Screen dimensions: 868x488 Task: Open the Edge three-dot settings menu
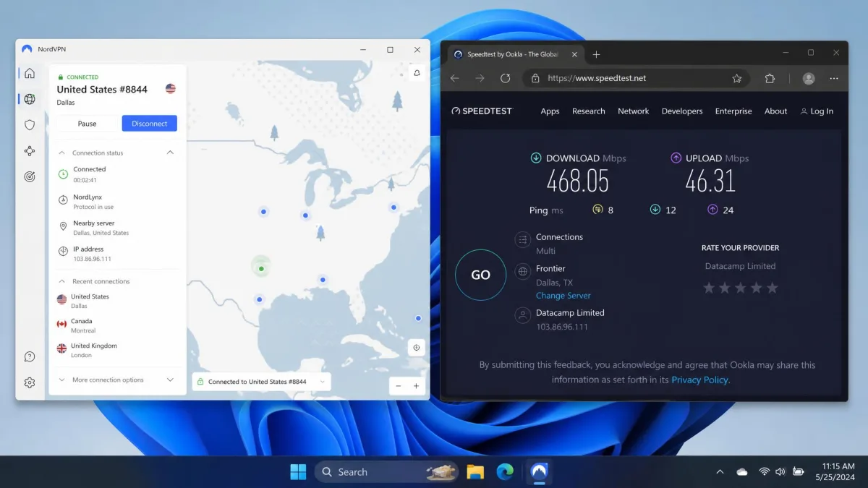point(834,78)
